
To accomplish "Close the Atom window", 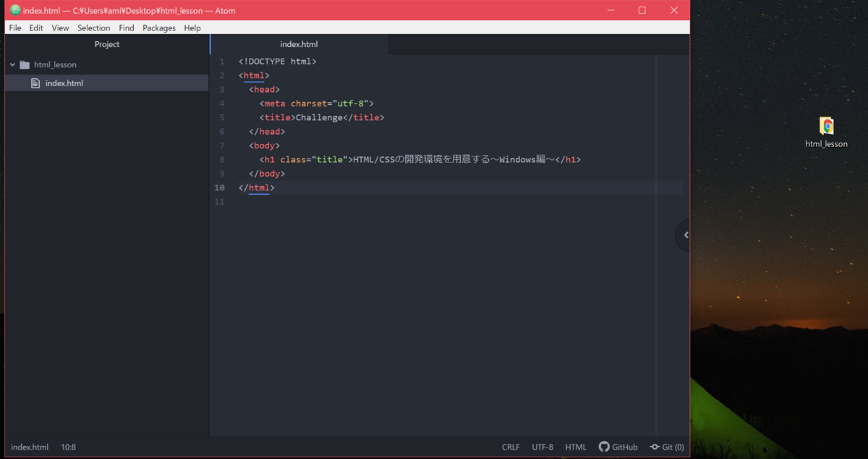I will [x=674, y=10].
